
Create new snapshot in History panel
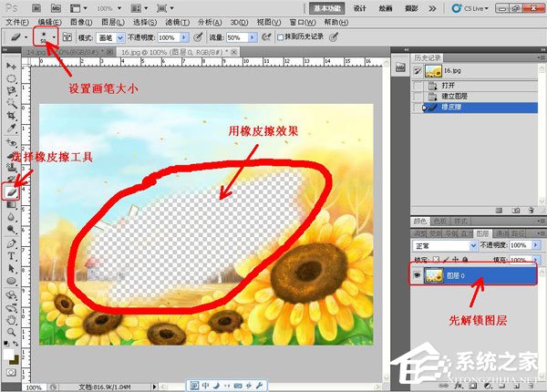[516, 211]
